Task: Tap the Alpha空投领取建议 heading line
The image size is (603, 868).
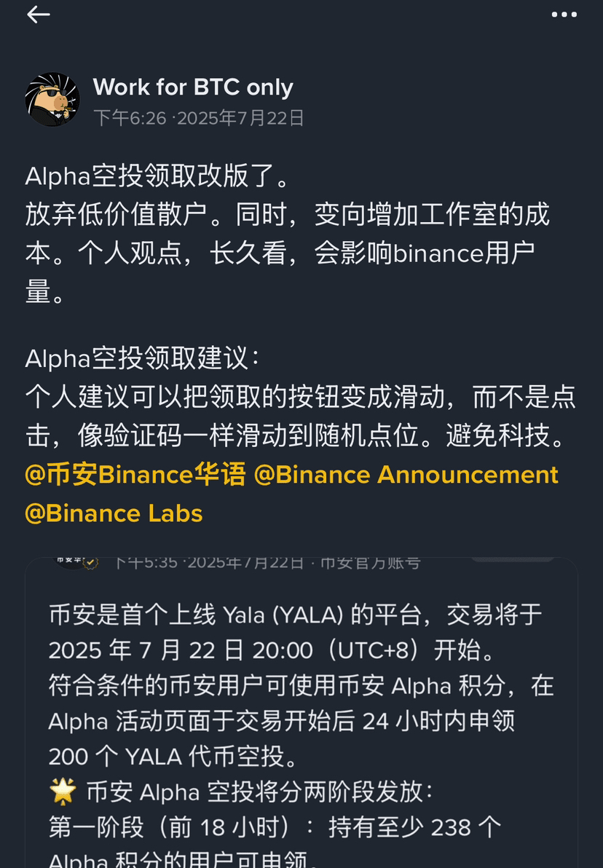Action: [142, 358]
